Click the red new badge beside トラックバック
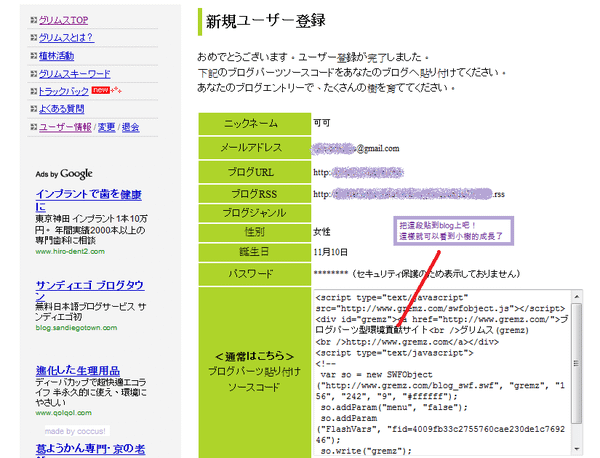600x458 pixels. click(101, 90)
